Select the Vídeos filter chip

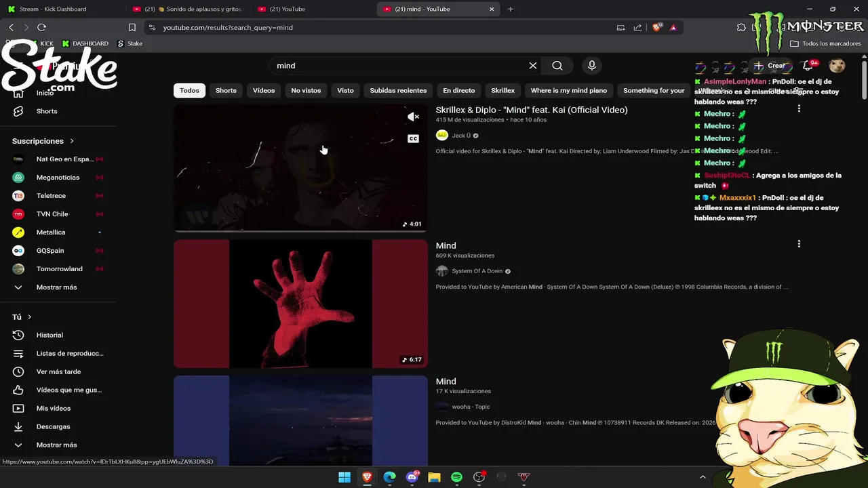[264, 90]
